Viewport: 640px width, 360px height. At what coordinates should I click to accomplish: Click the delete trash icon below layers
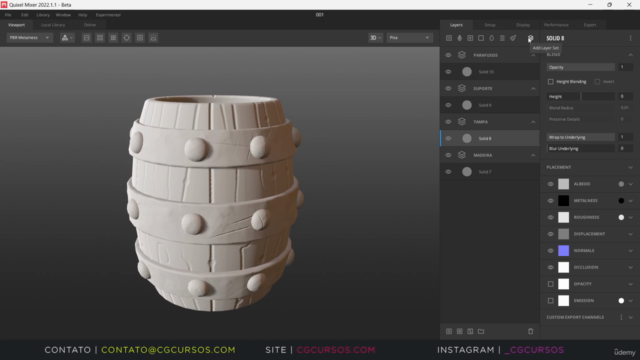(531, 331)
